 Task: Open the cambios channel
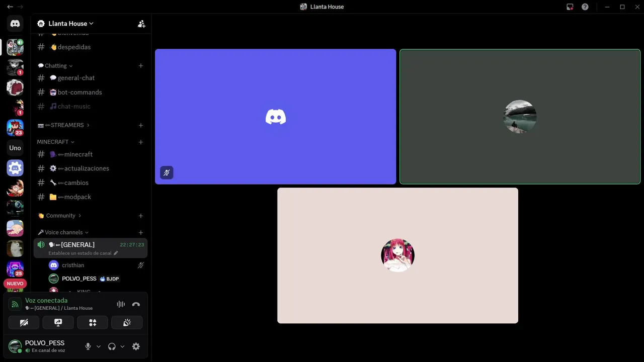[x=91, y=183]
